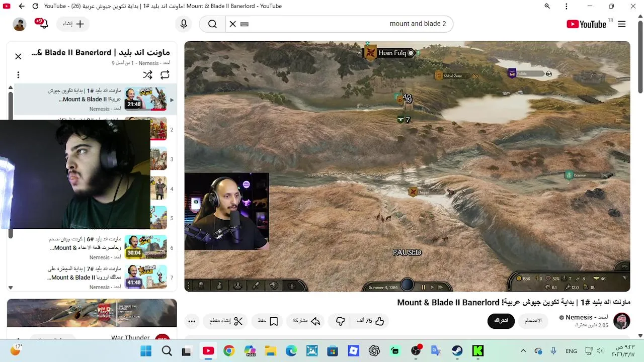Click the Husn Fulq castle label in video

pos(391,53)
